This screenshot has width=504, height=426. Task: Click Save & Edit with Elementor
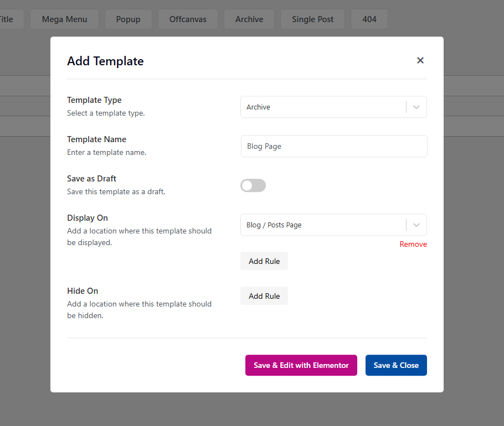point(301,365)
